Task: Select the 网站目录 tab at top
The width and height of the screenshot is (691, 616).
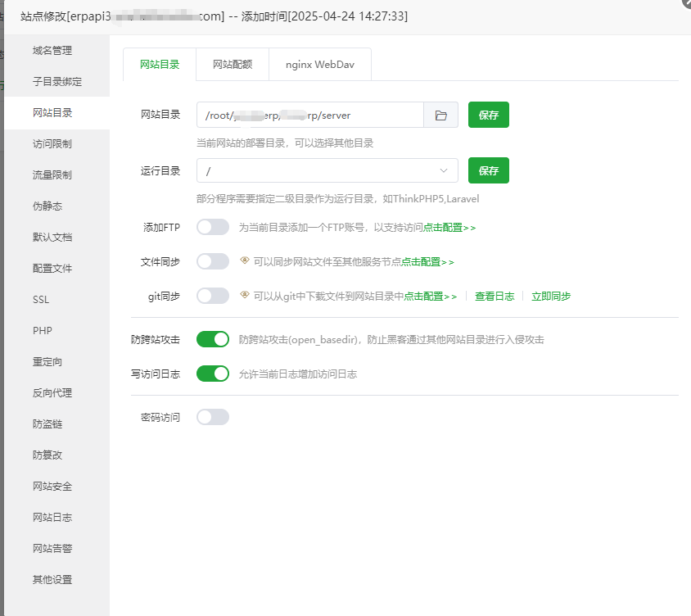Action: click(x=160, y=65)
